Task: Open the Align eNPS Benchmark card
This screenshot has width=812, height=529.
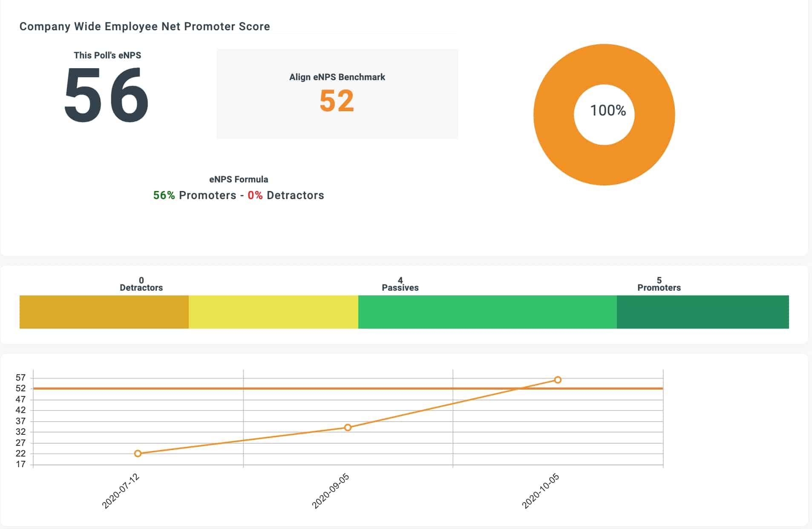Action: pos(337,94)
